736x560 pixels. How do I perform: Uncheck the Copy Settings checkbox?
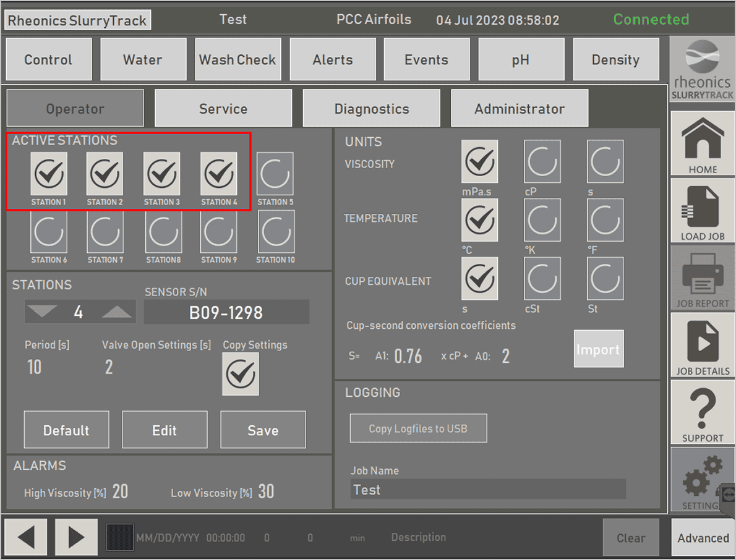coord(241,374)
